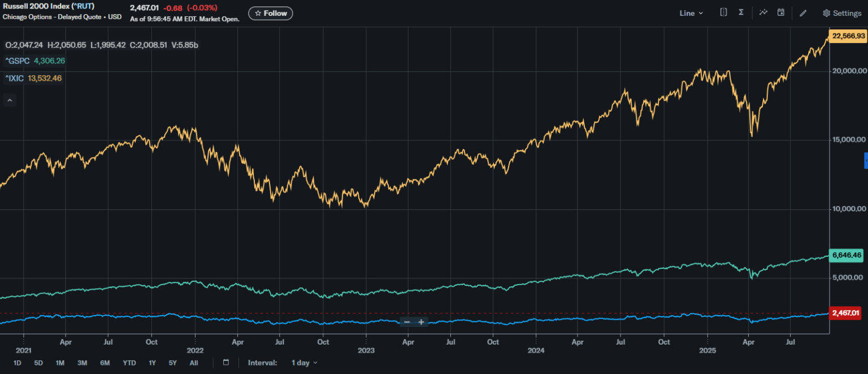Select the YTD range
The height and width of the screenshot is (374, 868).
(129, 363)
